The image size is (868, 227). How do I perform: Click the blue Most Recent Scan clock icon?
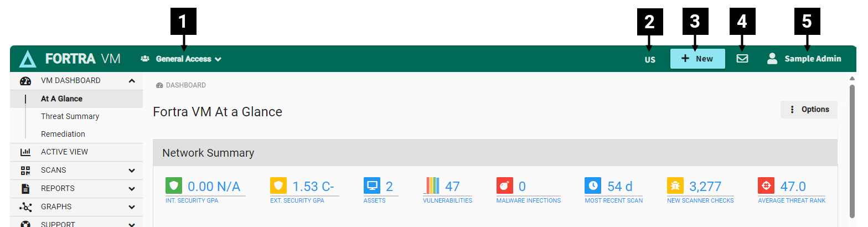(x=593, y=186)
